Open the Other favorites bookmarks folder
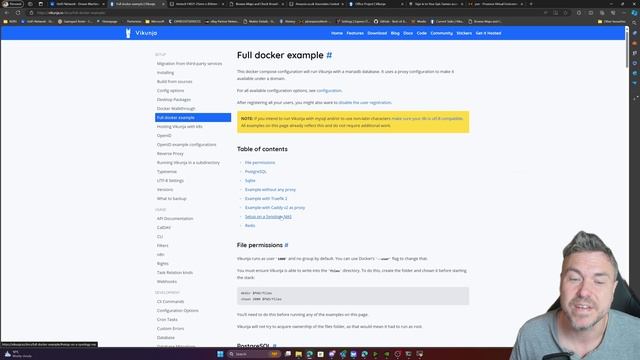The image size is (640, 360). pos(611,21)
